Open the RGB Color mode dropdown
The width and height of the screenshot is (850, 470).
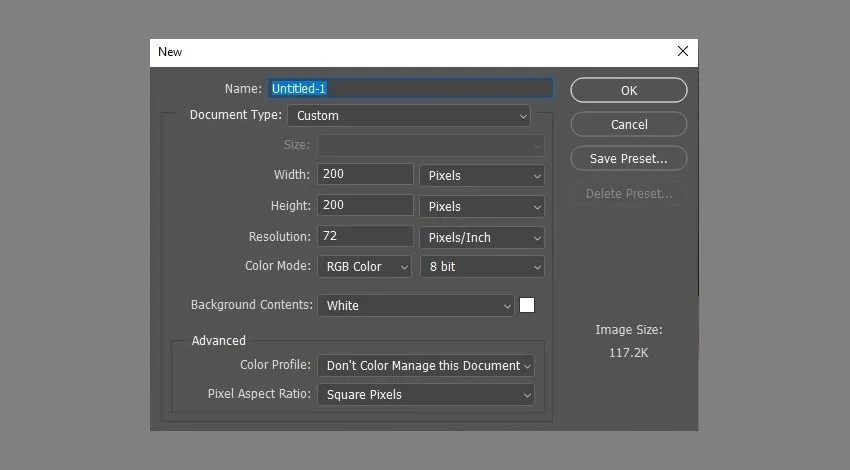pos(365,267)
